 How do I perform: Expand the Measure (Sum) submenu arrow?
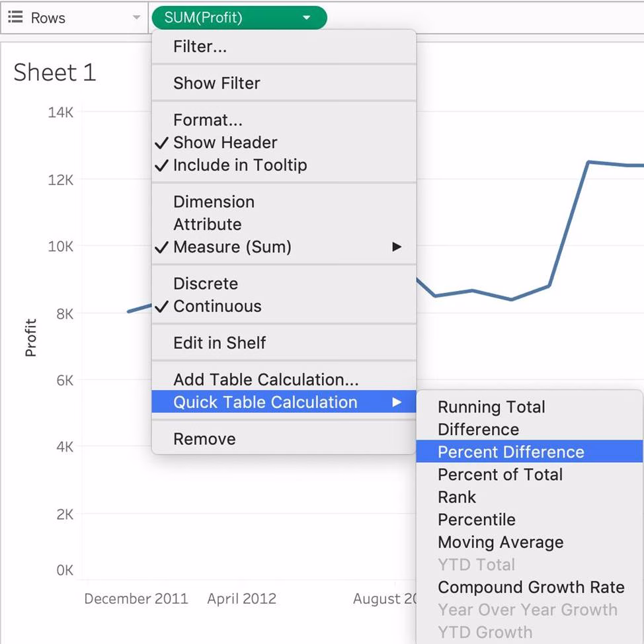[x=397, y=247]
